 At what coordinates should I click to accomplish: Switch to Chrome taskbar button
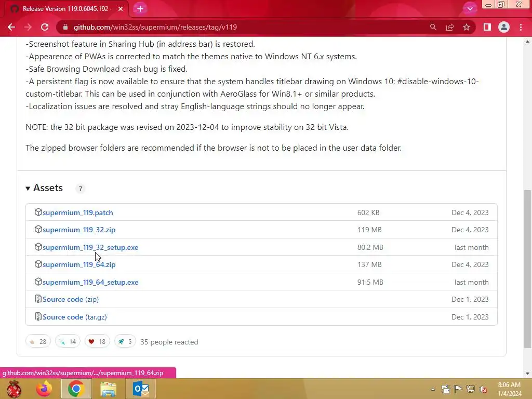pyautogui.click(x=76, y=389)
